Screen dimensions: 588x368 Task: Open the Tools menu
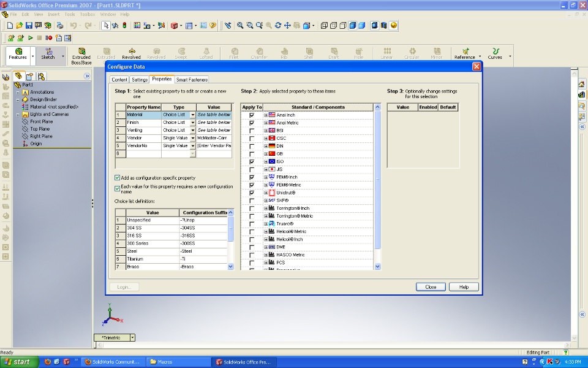point(70,14)
